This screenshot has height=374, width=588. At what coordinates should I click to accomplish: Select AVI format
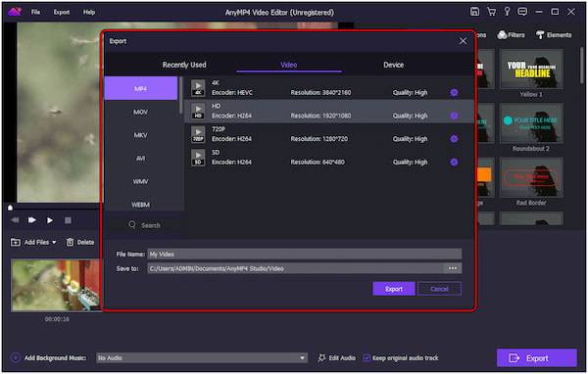140,159
